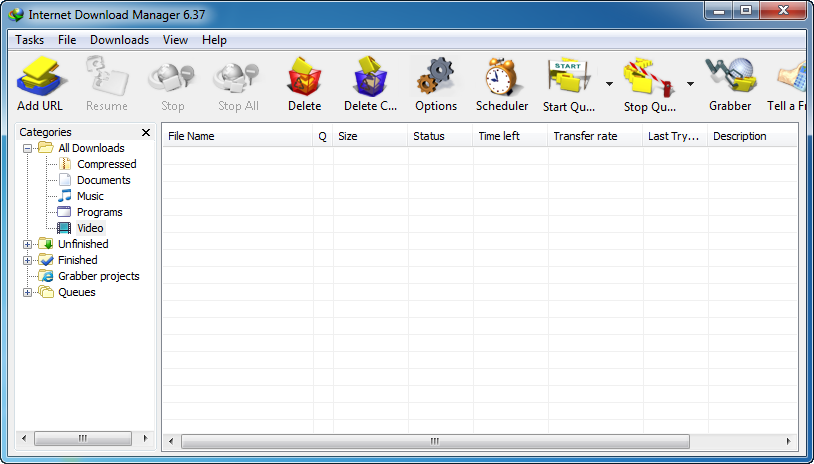Sort by File Name column header
This screenshot has height=464, width=814.
click(x=238, y=137)
